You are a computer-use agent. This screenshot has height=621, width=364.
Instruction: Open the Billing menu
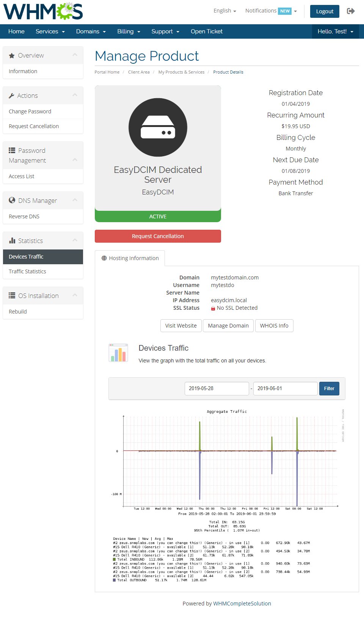tap(129, 31)
